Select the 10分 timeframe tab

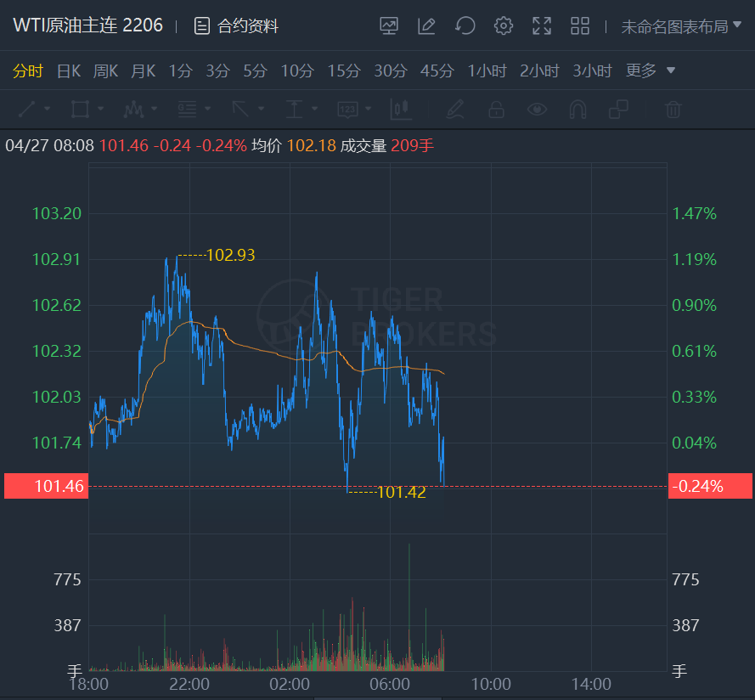pos(297,71)
